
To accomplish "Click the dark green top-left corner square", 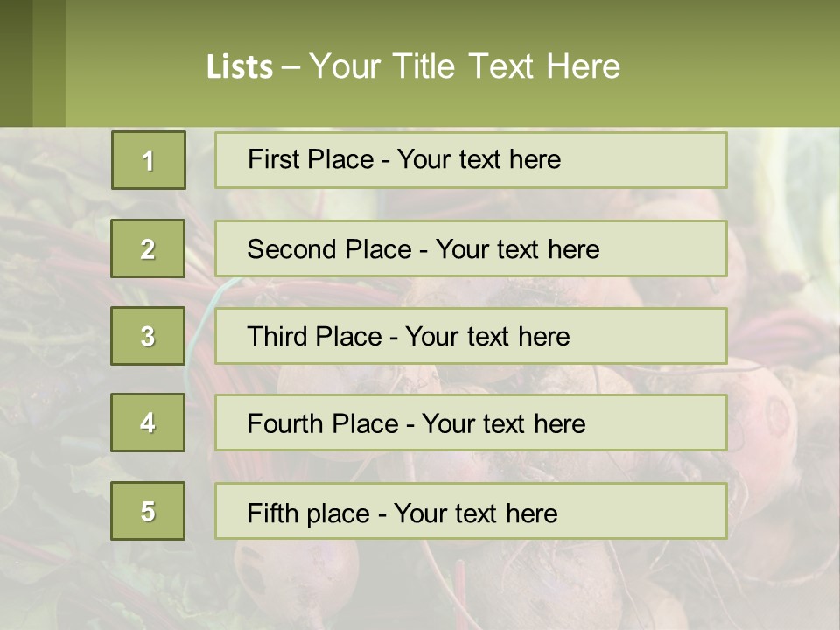I will click(16, 63).
